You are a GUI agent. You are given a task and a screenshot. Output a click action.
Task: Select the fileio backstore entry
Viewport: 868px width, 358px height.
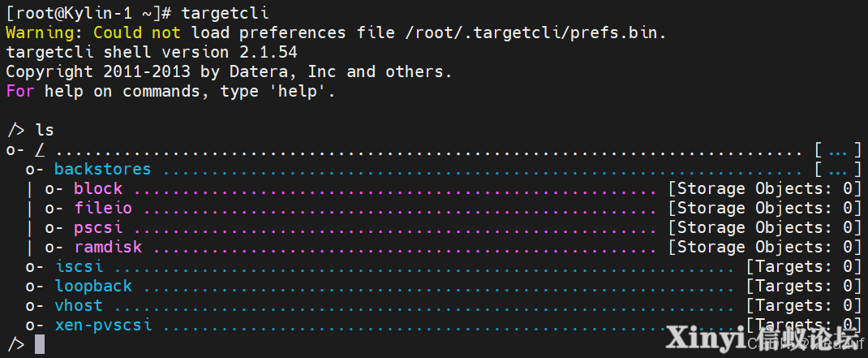tap(103, 208)
